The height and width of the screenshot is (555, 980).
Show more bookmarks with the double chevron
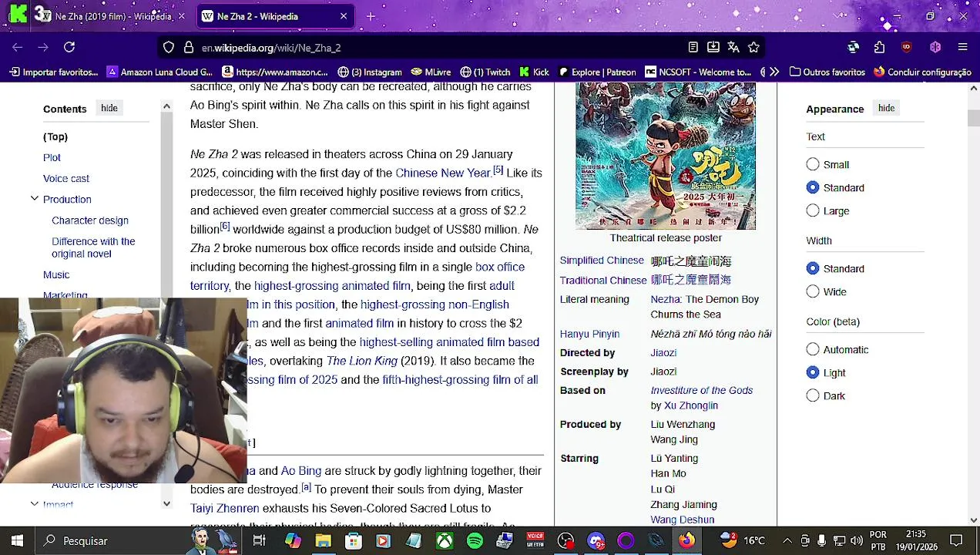[774, 72]
